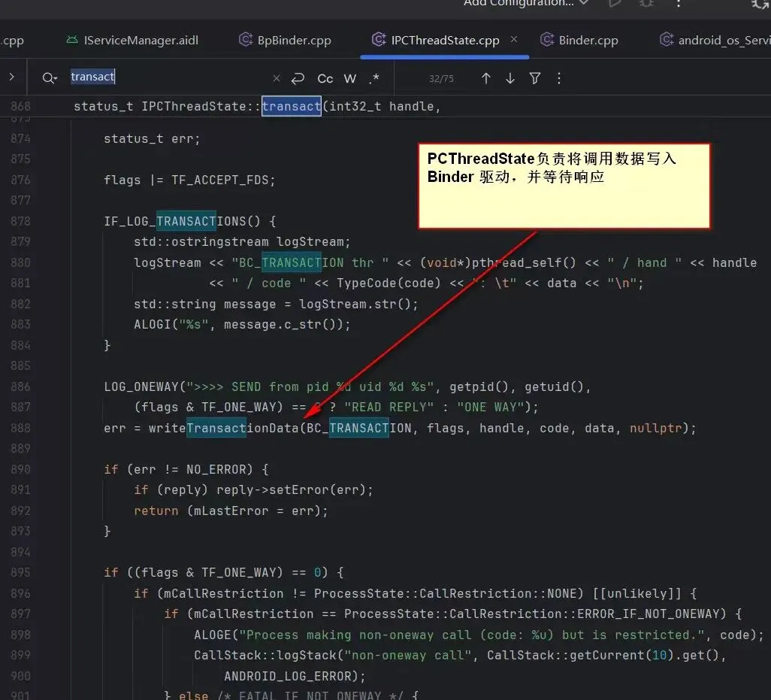The height and width of the screenshot is (700, 771).
Task: Click 'BC_TRANSACTION' argument on line 888
Action: [359, 428]
